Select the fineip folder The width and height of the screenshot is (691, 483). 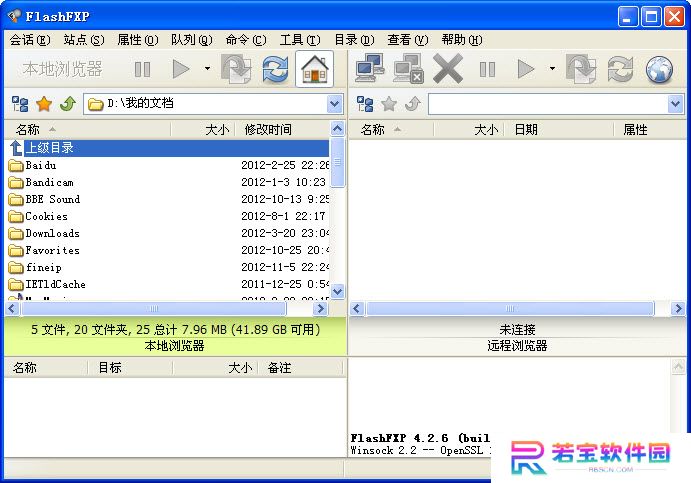coord(167,268)
